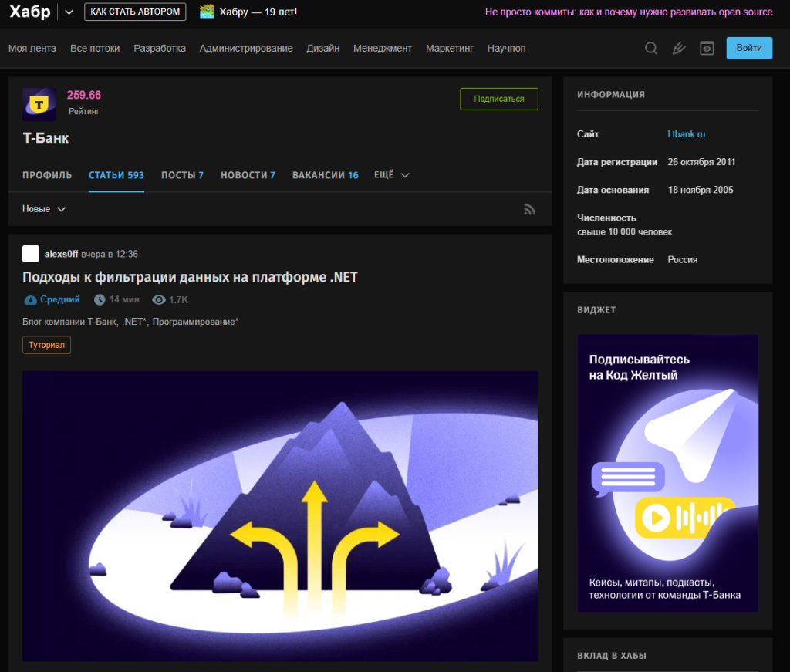This screenshot has width=790, height=672.
Task: Click 26 октября 2011 registration date
Action: coord(701,162)
